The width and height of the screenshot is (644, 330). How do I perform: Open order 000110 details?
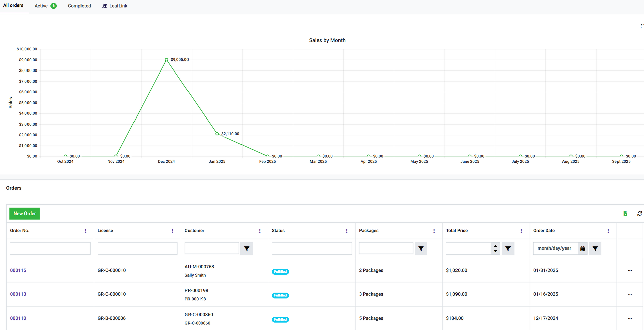pos(18,318)
